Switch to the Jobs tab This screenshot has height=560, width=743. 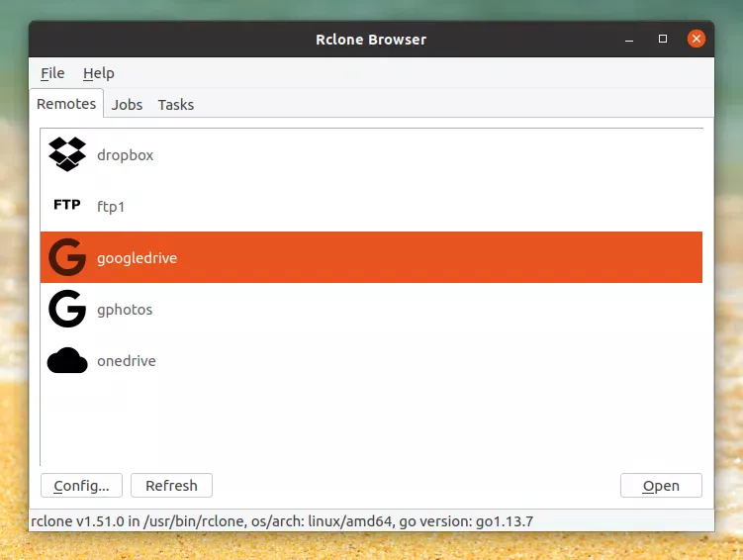[x=127, y=105]
